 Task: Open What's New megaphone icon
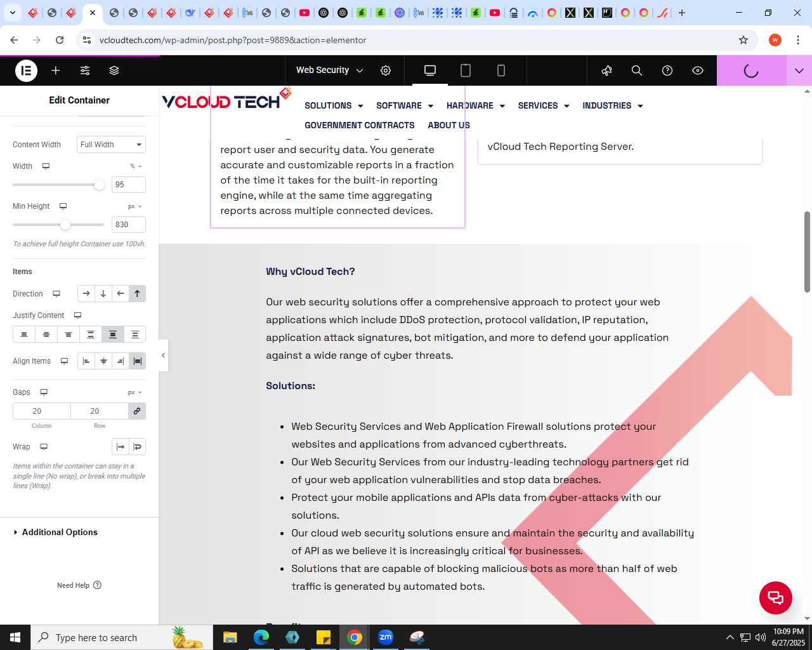[606, 70]
